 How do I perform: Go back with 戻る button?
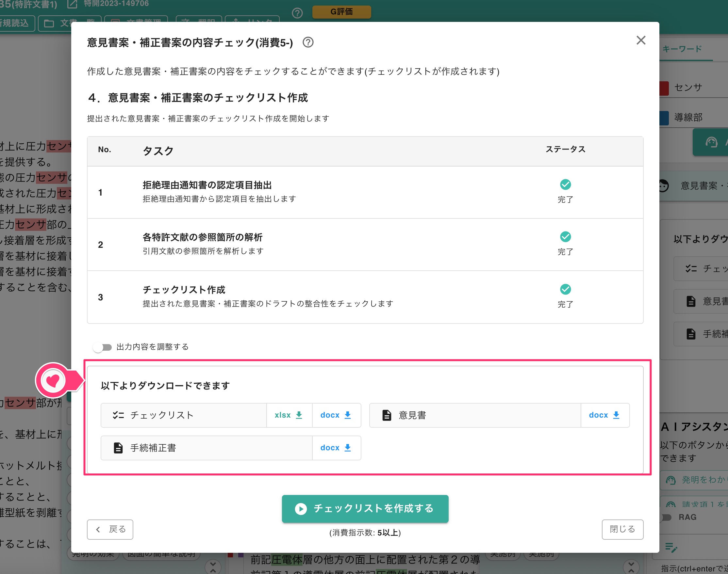tap(110, 529)
